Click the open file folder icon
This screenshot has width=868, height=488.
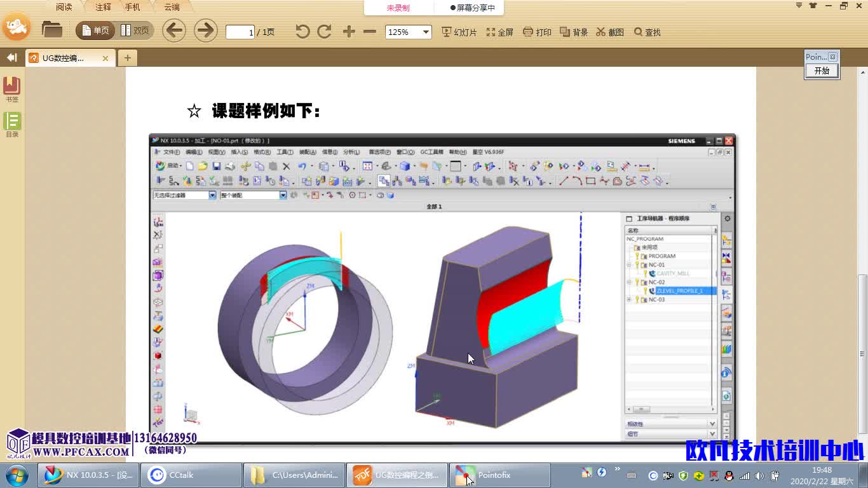tap(51, 30)
